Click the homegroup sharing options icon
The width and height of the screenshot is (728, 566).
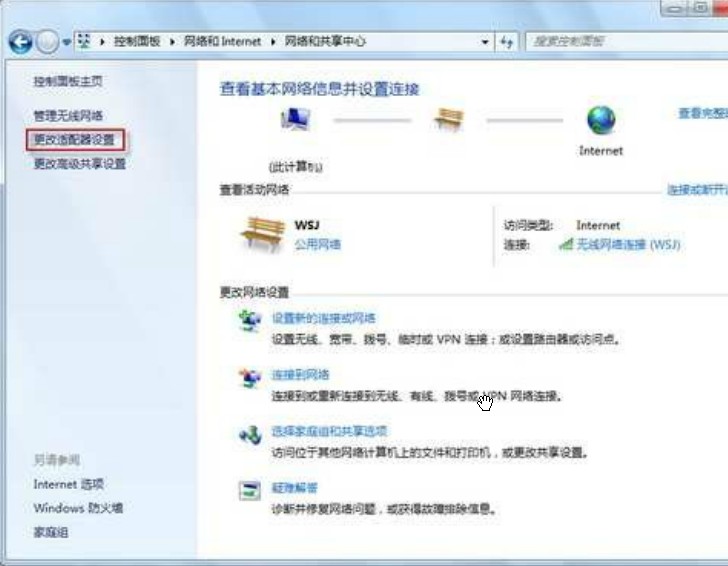pos(250,435)
